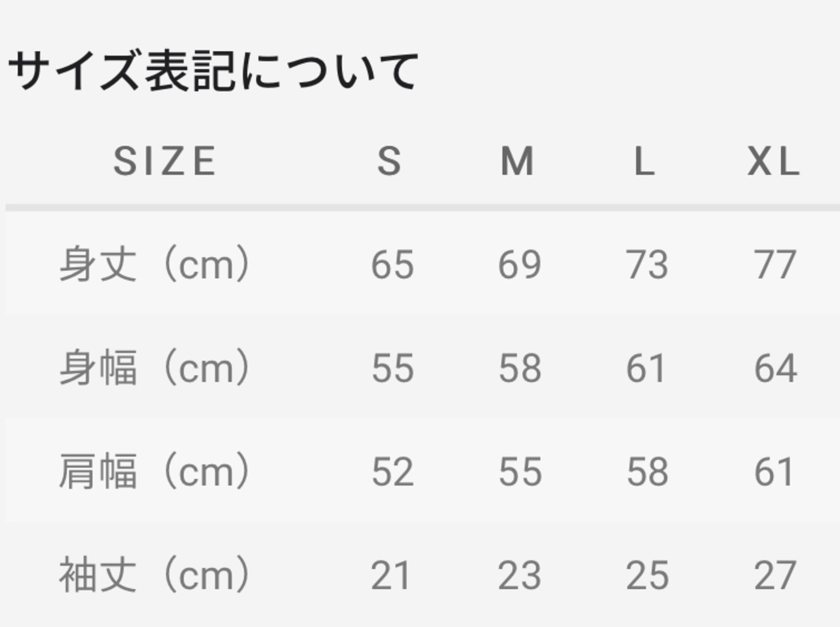Click the 袖丈 value 21 for size S
Screen dimensions: 840x627
(391, 575)
